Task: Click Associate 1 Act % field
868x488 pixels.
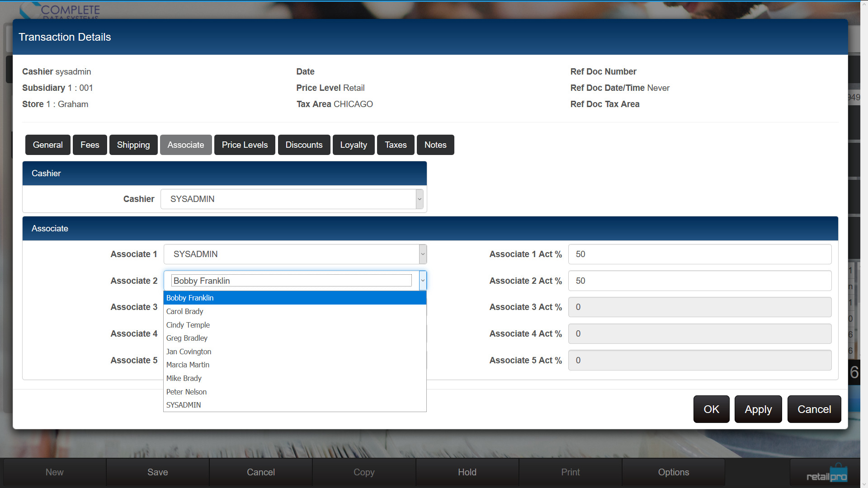Action: click(x=699, y=254)
